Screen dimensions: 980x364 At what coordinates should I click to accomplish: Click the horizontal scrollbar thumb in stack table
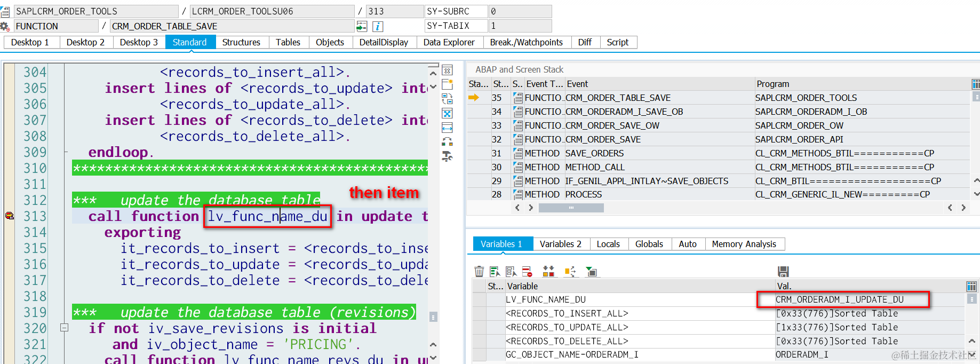point(571,208)
